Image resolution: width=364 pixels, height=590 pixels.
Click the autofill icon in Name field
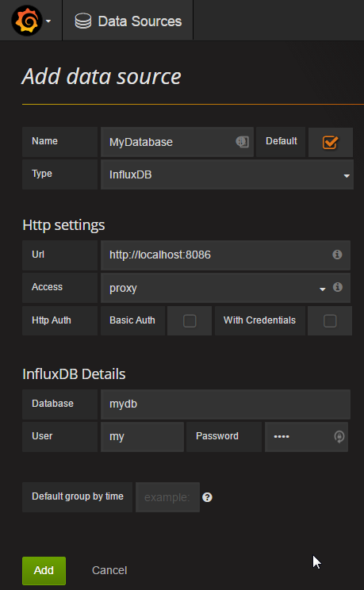[x=242, y=142]
